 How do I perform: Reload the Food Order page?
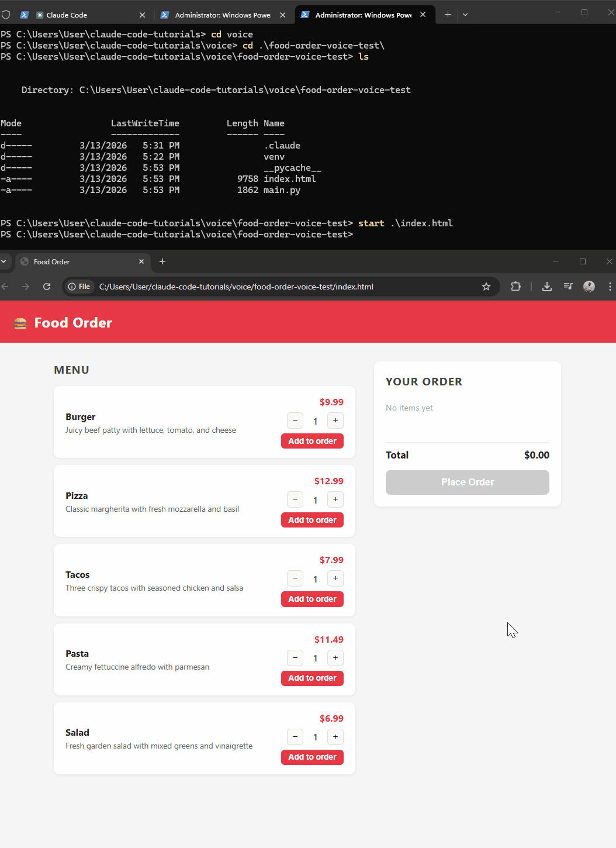47,287
